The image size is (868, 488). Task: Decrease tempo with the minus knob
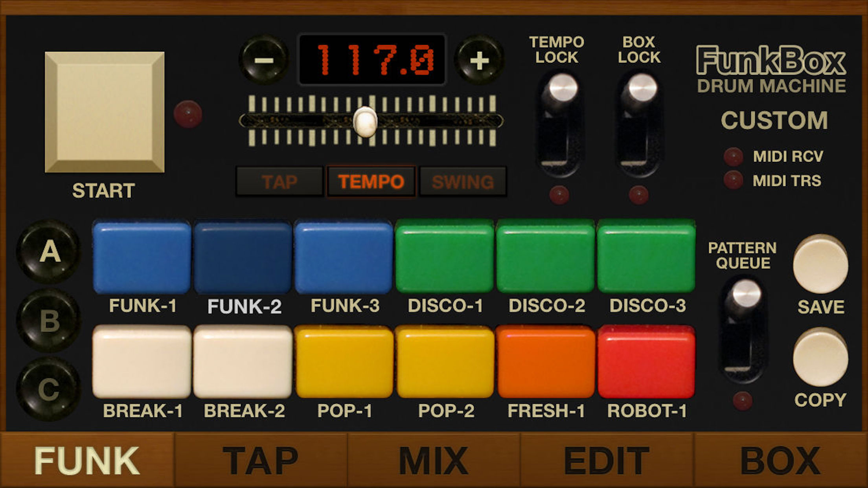pos(263,60)
